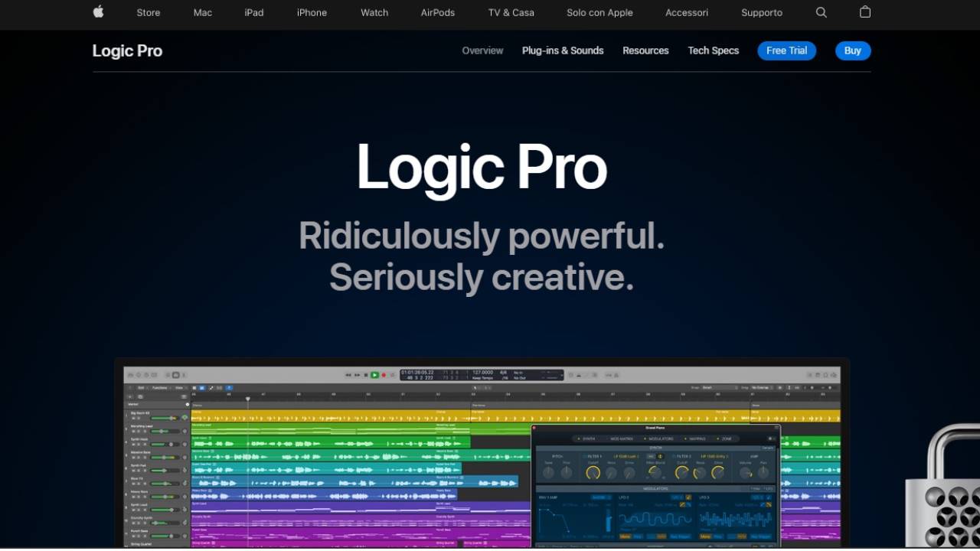
Task: Click the Free Trial button
Action: (786, 51)
